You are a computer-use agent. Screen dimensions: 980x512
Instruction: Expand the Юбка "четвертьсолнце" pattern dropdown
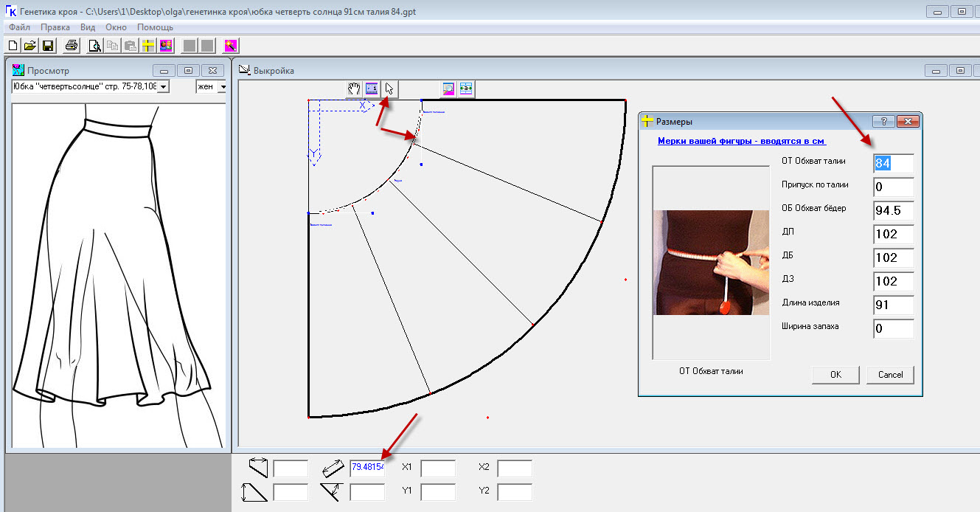point(163,87)
